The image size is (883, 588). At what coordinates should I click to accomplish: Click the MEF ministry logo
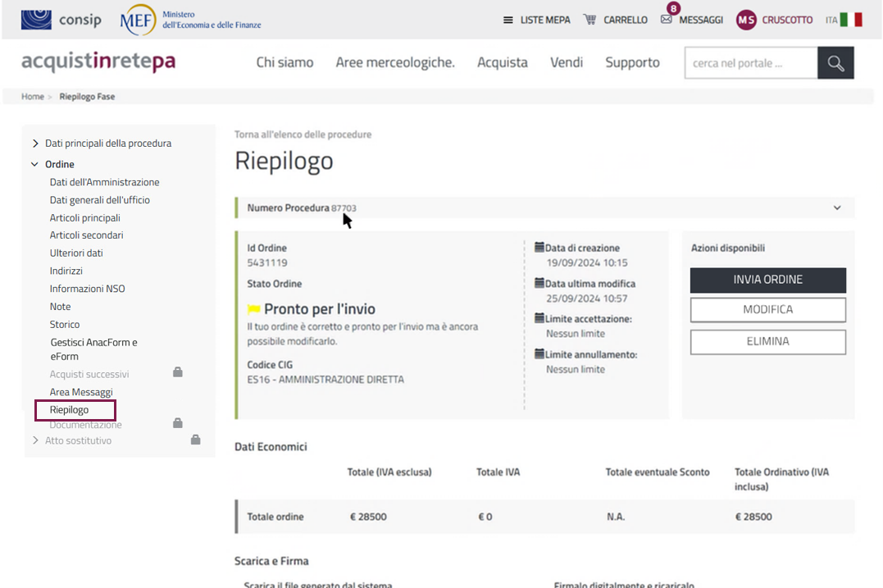[x=138, y=20]
